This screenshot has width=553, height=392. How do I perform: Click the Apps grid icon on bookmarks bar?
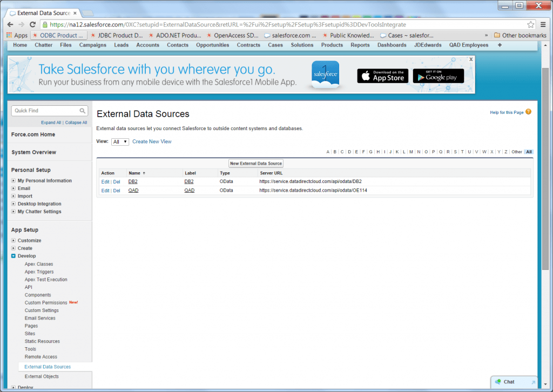click(x=8, y=35)
